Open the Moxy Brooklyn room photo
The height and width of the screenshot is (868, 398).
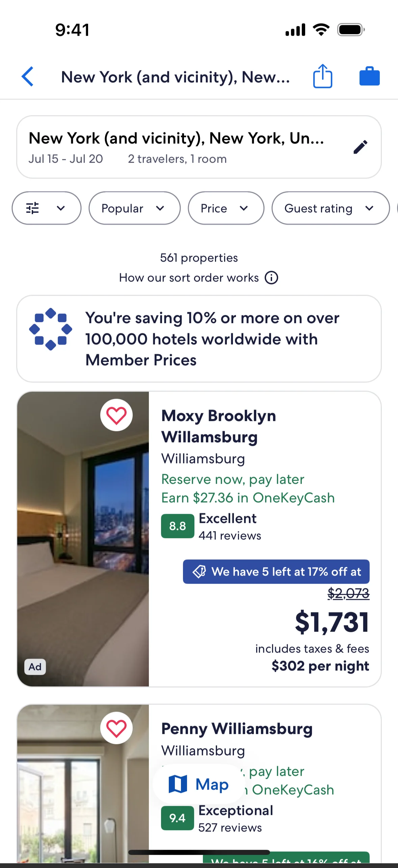(83, 539)
